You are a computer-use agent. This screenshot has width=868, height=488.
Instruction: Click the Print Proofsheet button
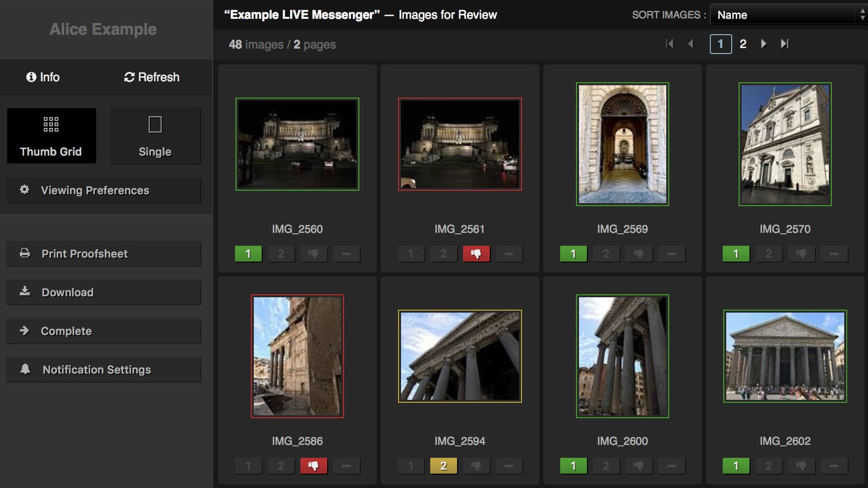(x=104, y=254)
